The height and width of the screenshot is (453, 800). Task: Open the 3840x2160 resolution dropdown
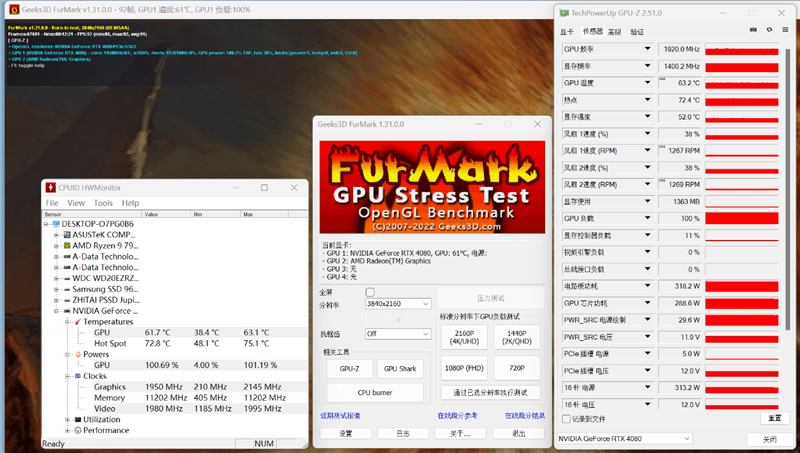(398, 304)
